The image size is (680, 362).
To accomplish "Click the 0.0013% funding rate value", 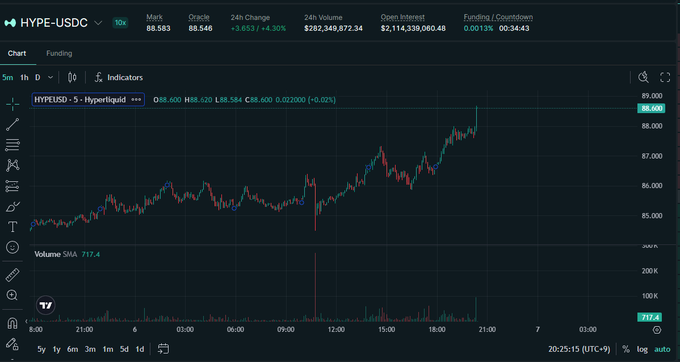I will 478,29.
